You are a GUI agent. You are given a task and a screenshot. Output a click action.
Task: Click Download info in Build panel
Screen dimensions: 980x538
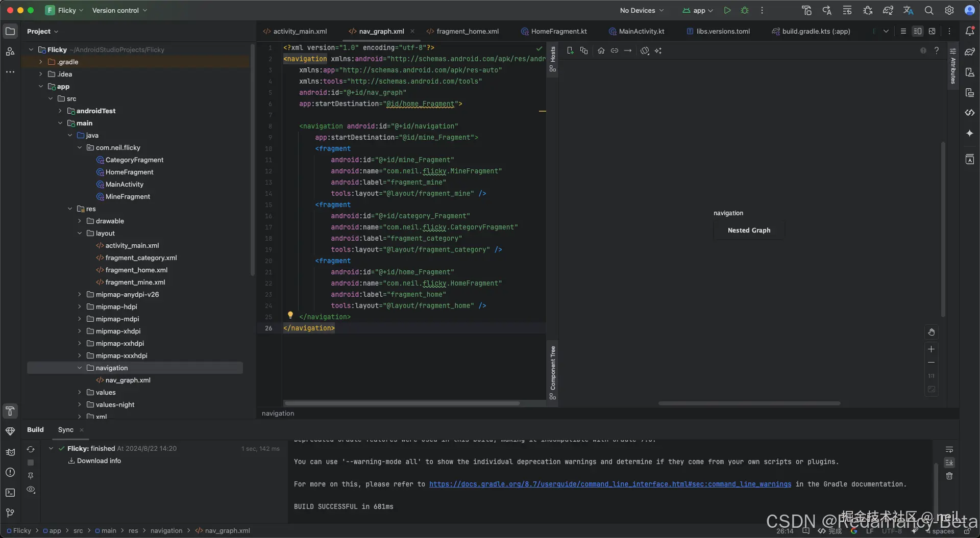[99, 460]
